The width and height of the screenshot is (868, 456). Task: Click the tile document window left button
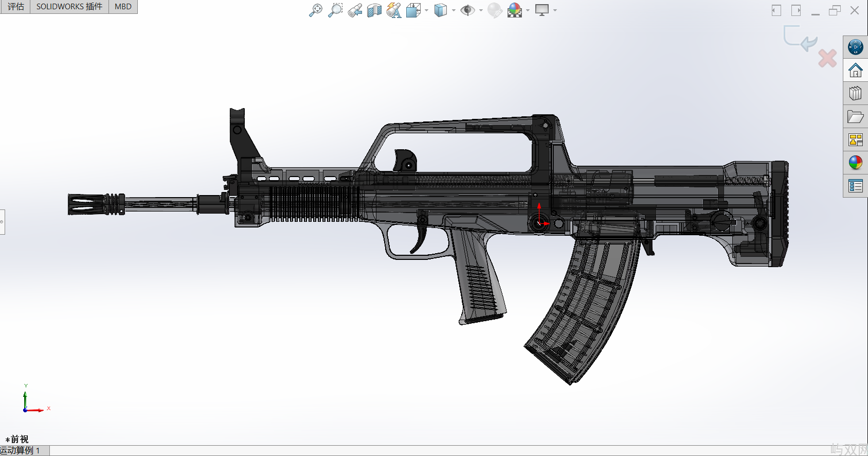click(776, 10)
